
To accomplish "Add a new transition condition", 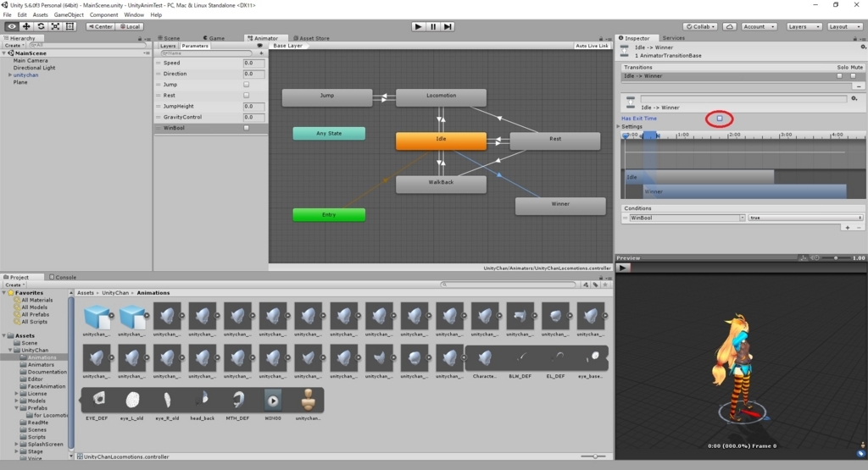I will [848, 227].
